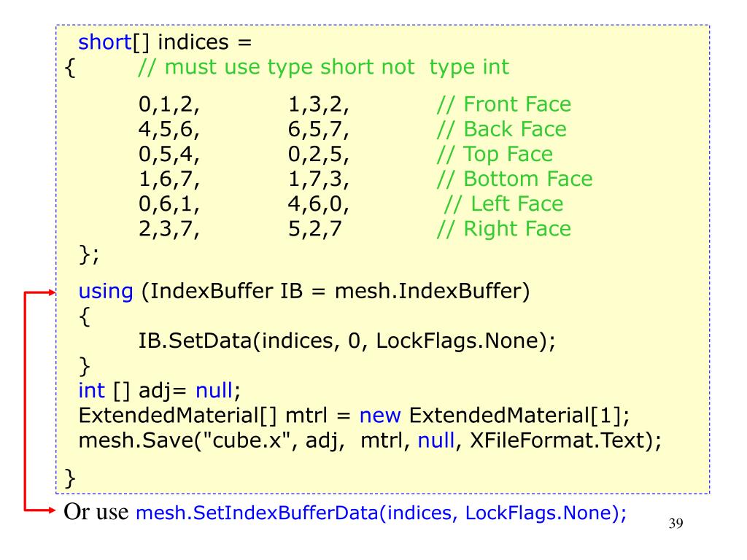Screen dimensions: 747x560
Task: Click the 'using' keyword
Action: 106,292
